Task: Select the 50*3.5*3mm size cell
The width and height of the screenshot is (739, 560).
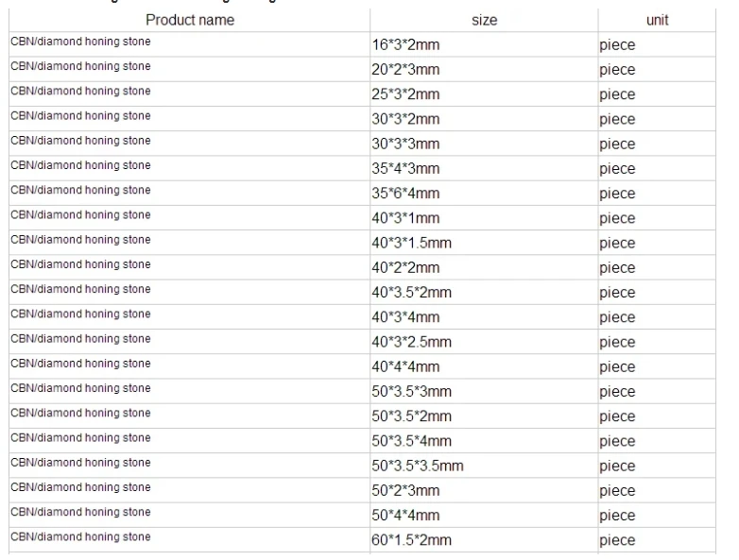Action: click(411, 391)
